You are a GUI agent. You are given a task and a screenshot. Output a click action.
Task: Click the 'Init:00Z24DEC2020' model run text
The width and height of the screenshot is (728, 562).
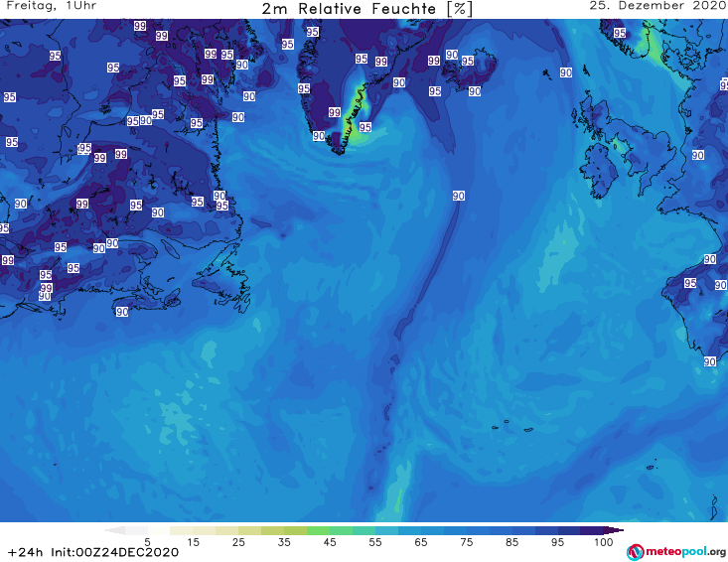114,552
